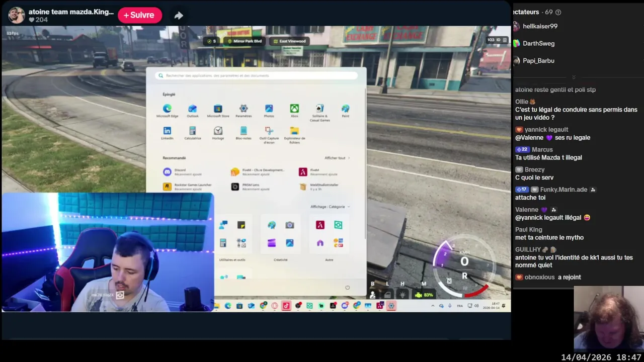The width and height of the screenshot is (644, 362).
Task: Click the Edge icon in the taskbar
Action: tap(228, 306)
